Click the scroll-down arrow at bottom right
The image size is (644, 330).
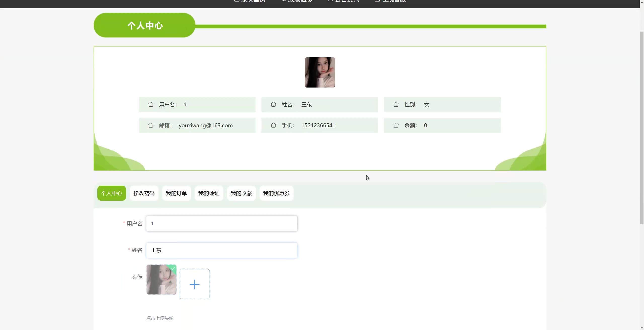(642, 328)
